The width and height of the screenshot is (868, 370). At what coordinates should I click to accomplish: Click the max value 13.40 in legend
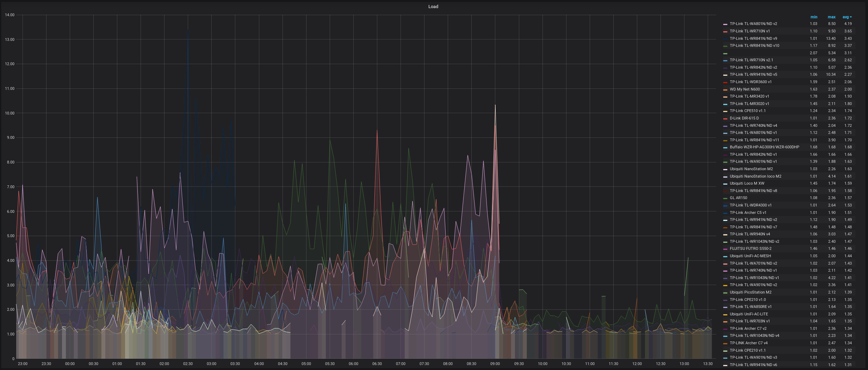[x=831, y=38]
